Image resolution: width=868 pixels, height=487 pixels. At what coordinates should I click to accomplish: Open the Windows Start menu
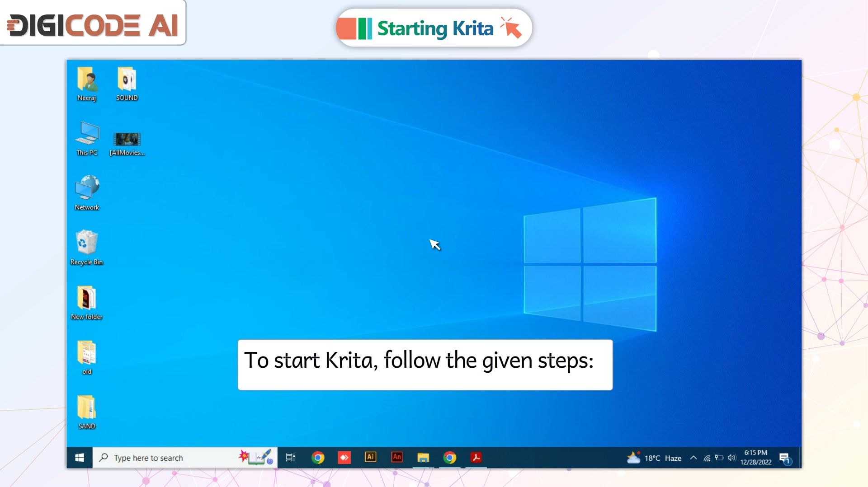pos(80,458)
